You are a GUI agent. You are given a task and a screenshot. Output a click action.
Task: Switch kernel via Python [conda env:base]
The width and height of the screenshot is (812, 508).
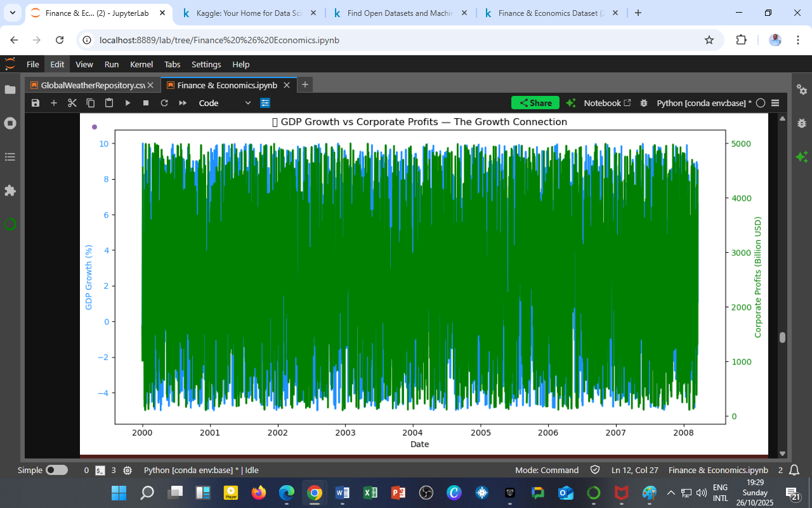[704, 103]
